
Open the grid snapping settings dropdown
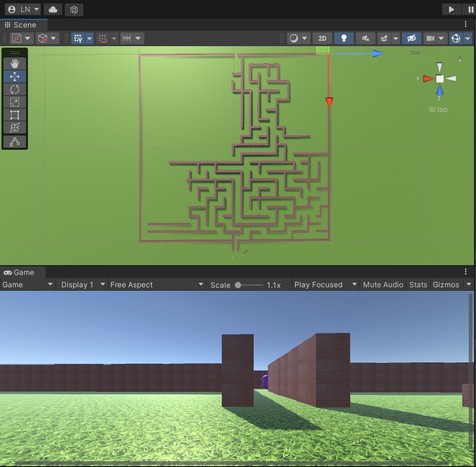pyautogui.click(x=114, y=38)
